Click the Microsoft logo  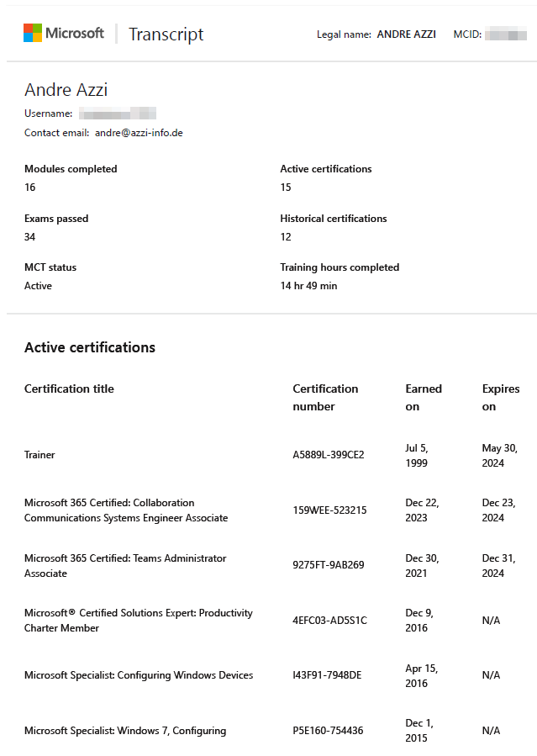click(x=64, y=33)
